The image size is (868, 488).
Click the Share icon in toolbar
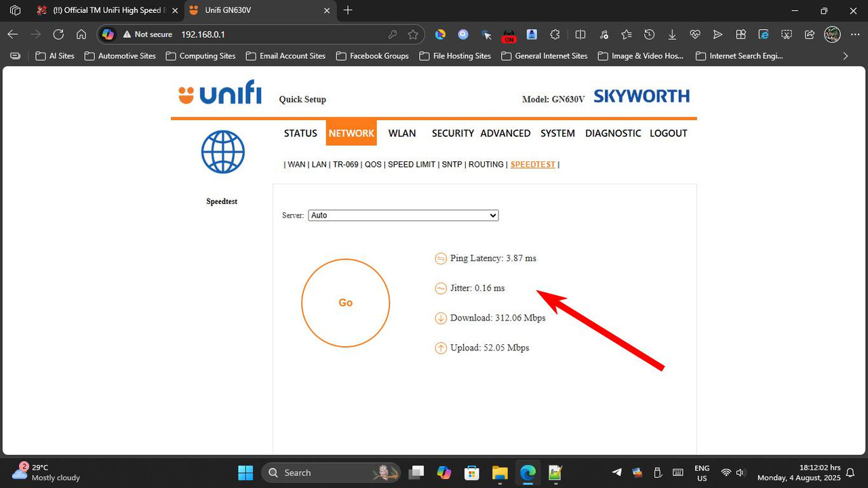[x=809, y=34]
